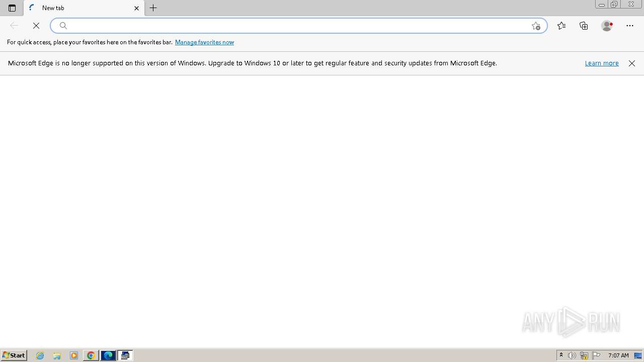Viewport: 644px width, 362px height.
Task: Click Learn more link in notification
Action: point(602,63)
